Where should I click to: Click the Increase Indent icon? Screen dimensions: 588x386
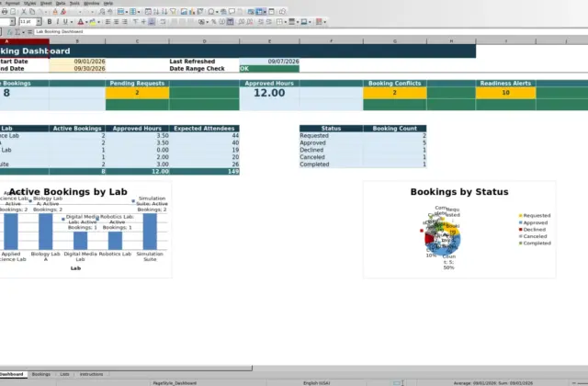click(261, 22)
